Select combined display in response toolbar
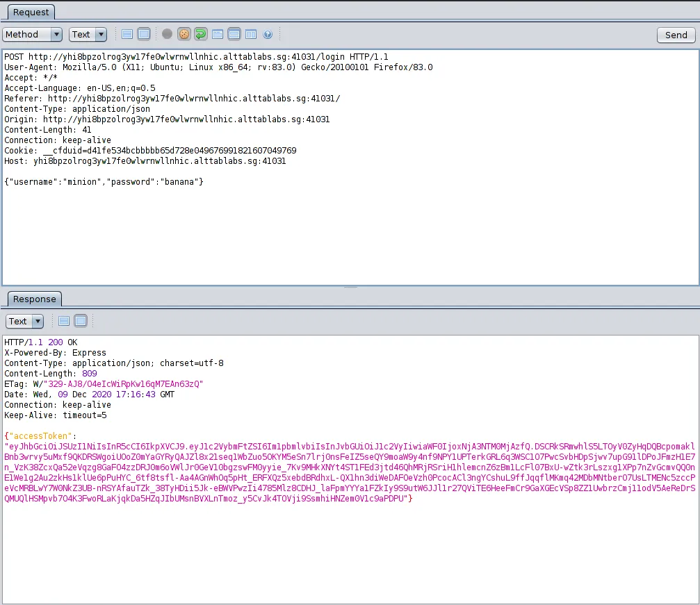The height and width of the screenshot is (605, 700). tap(80, 321)
